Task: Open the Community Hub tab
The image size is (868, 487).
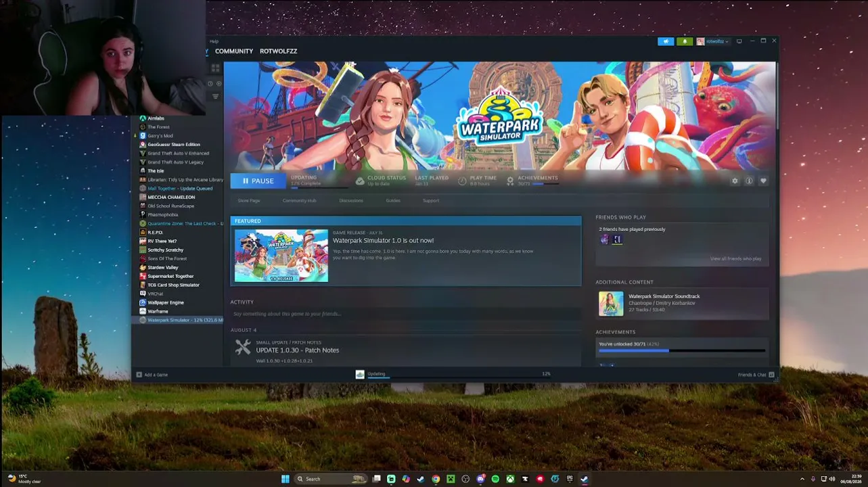Action: tap(299, 200)
